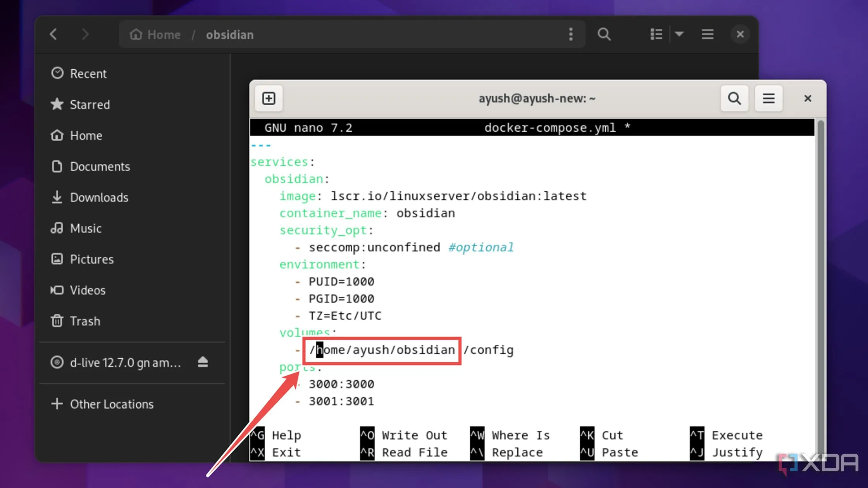Click the image lscr.io/linuxserver/obsidian:latest text
The image size is (868, 488).
coord(458,196)
